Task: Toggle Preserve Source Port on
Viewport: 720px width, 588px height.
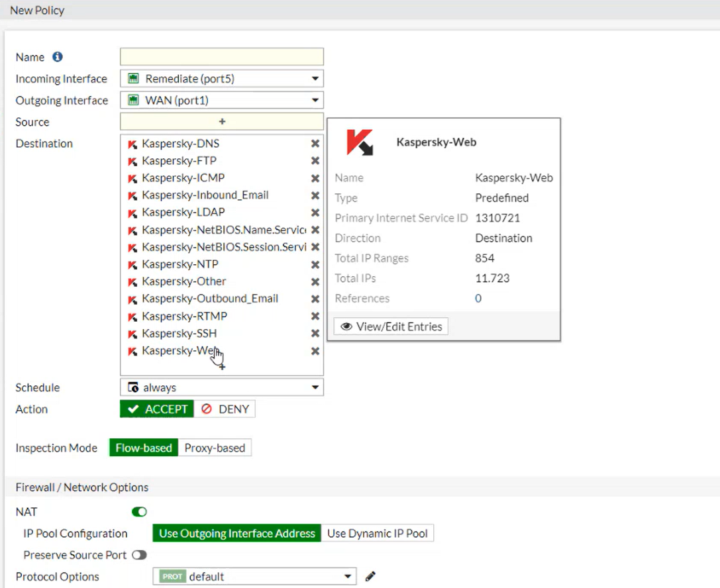Action: pyautogui.click(x=139, y=555)
